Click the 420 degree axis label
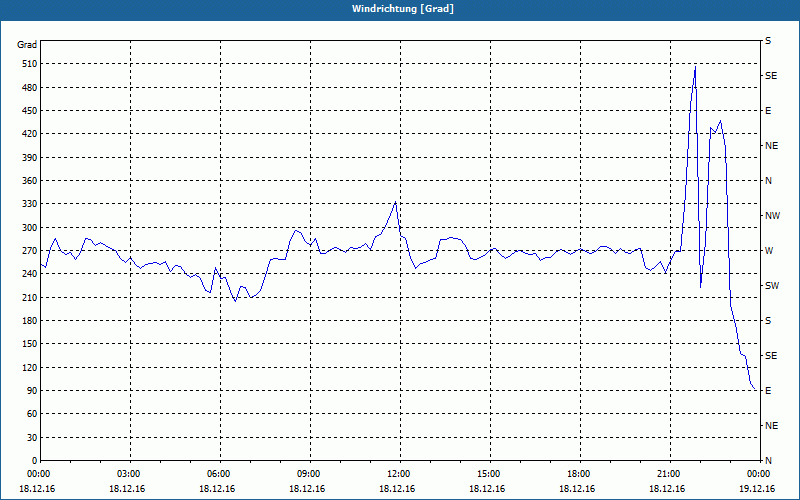The image size is (800, 500). (x=30, y=134)
